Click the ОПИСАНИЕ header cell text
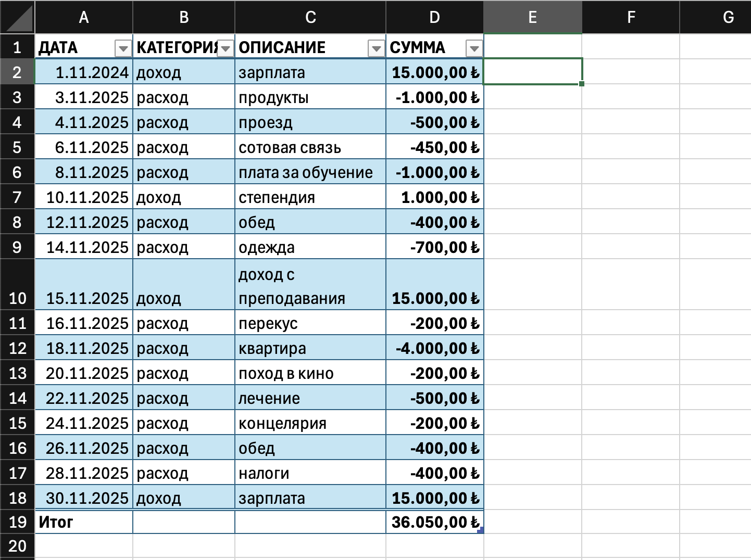This screenshot has width=751, height=560. pos(282,48)
